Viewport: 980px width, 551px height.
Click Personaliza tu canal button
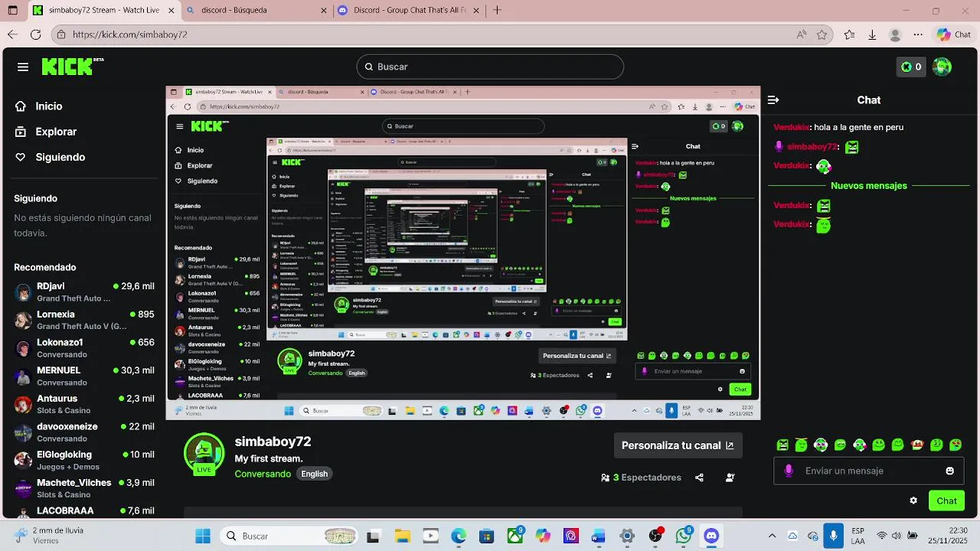coord(678,445)
